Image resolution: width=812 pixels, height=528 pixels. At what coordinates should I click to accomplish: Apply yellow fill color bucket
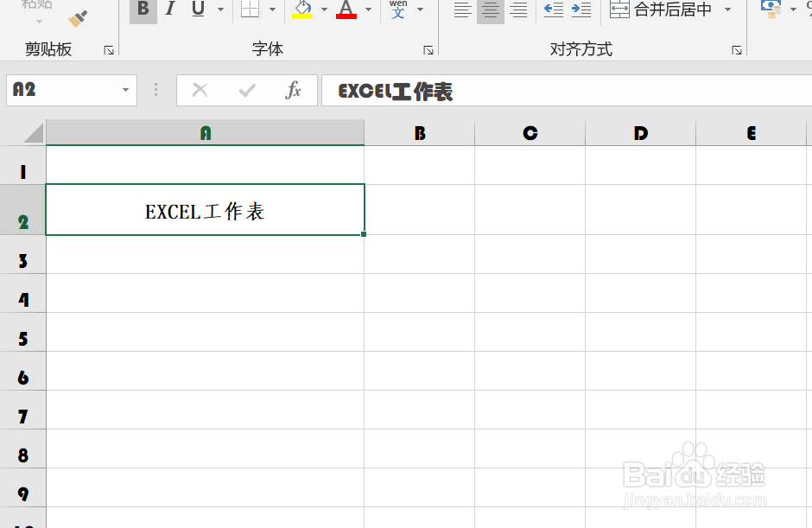click(302, 10)
